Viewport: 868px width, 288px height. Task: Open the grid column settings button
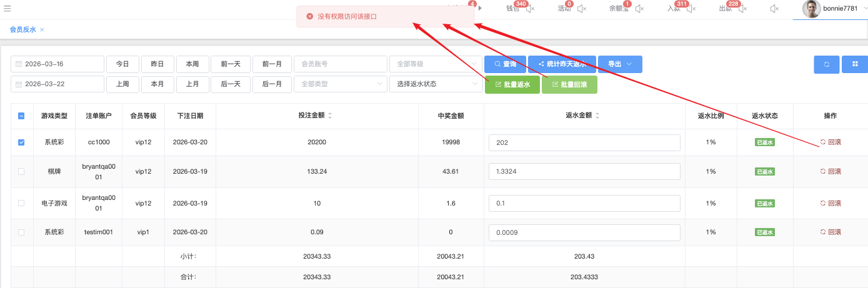[854, 64]
